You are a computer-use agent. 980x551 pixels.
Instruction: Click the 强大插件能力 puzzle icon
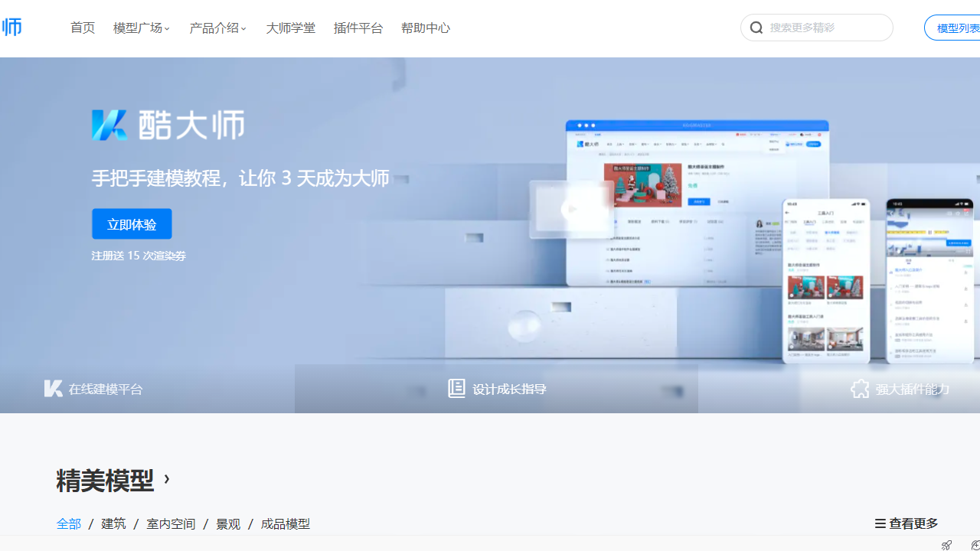tap(860, 389)
